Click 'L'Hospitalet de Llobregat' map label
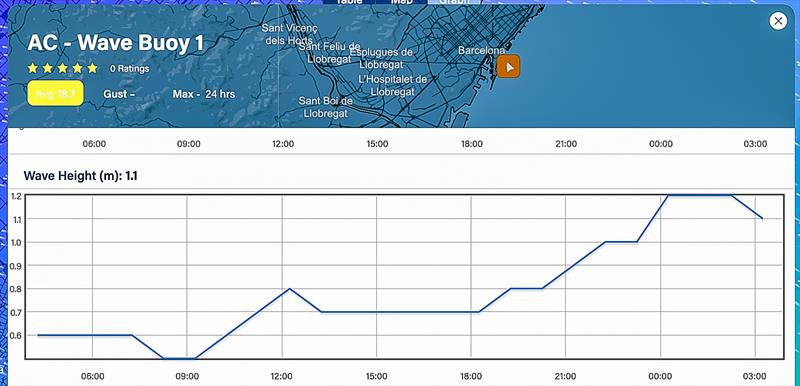 [x=392, y=85]
